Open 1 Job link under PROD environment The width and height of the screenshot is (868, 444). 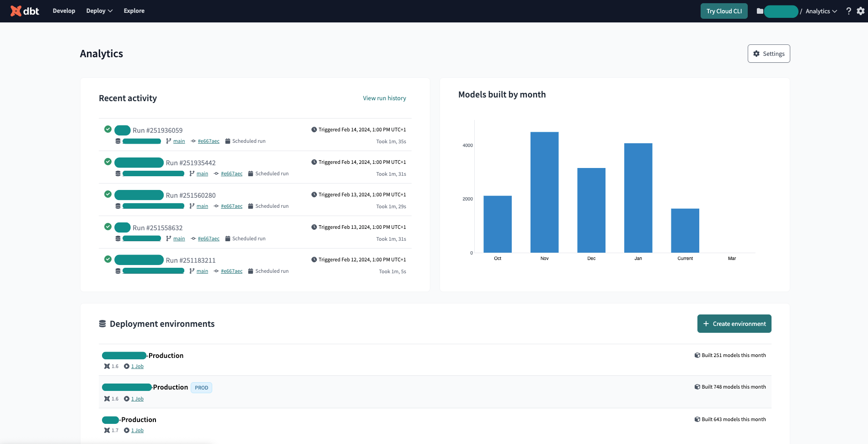pos(138,399)
